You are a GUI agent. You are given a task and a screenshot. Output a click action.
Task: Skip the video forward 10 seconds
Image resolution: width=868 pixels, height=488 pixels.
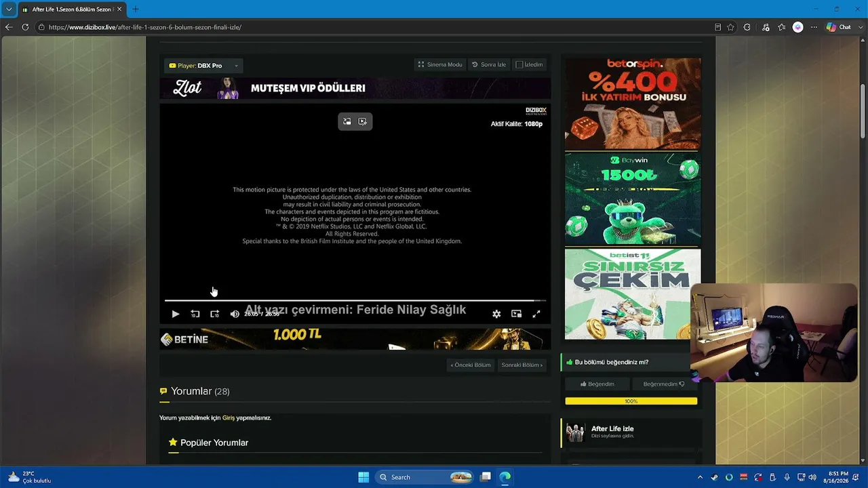tap(215, 314)
